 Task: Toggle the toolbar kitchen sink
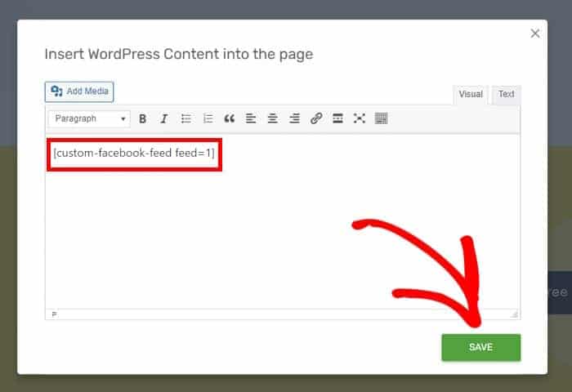coord(381,119)
